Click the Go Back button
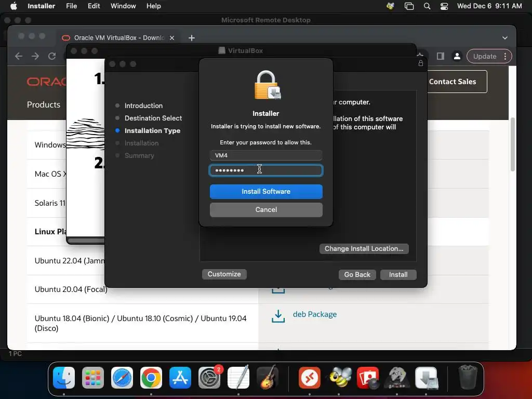The width and height of the screenshot is (532, 399). pyautogui.click(x=357, y=274)
